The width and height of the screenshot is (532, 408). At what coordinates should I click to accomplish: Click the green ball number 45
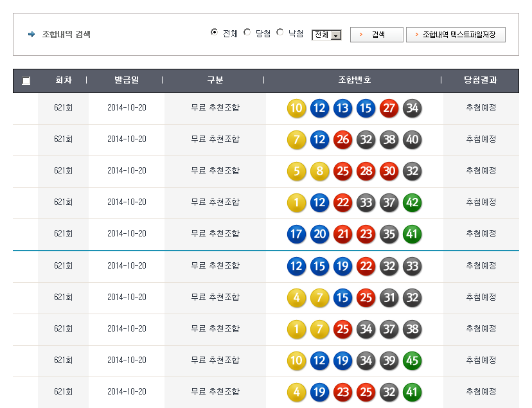[x=412, y=360]
